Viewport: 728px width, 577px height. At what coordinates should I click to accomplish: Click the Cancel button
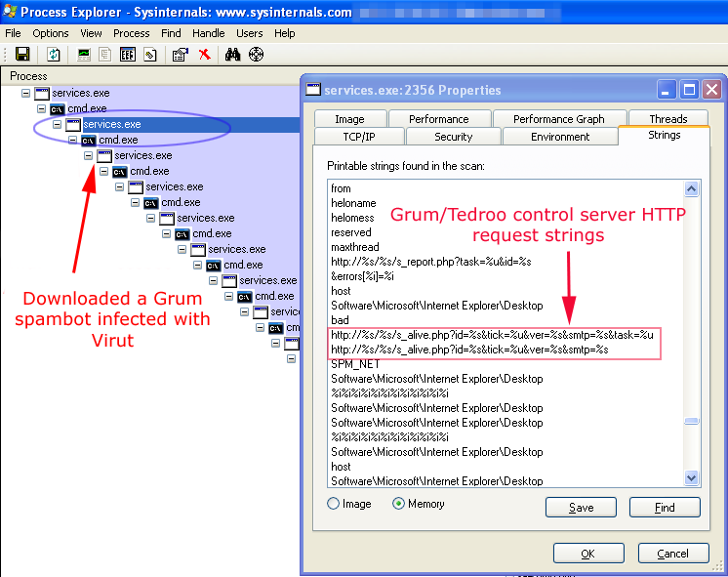click(673, 554)
